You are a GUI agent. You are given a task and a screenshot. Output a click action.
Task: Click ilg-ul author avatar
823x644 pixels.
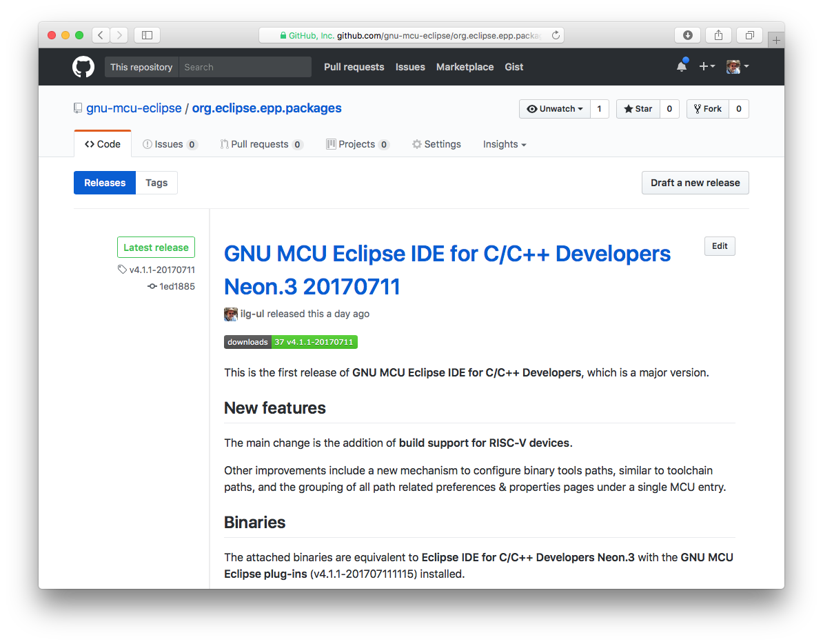pyautogui.click(x=230, y=314)
